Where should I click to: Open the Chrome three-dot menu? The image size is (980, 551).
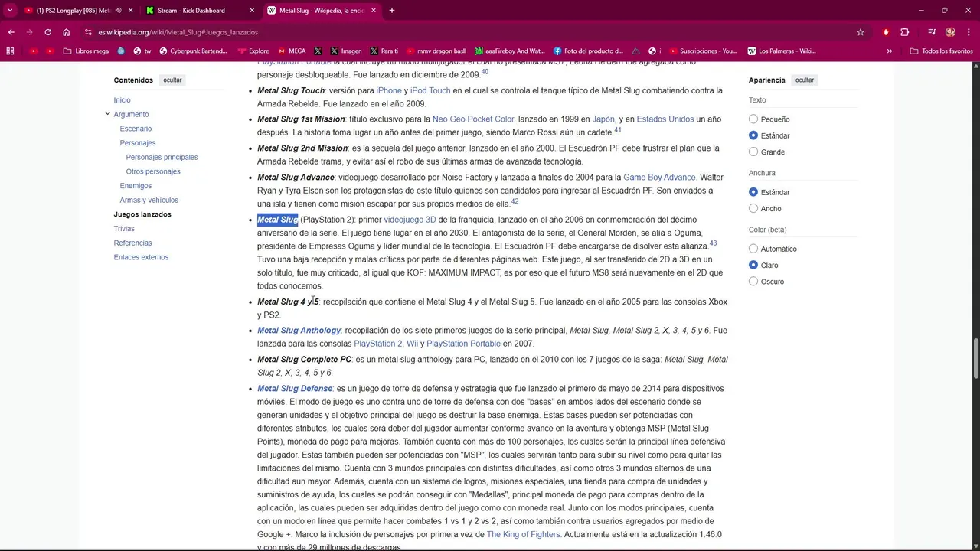[969, 32]
